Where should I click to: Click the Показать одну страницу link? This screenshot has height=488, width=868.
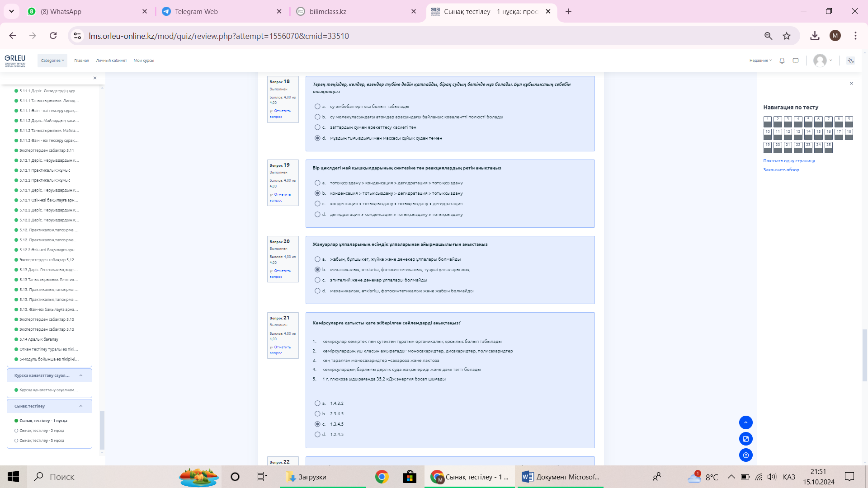[789, 161]
